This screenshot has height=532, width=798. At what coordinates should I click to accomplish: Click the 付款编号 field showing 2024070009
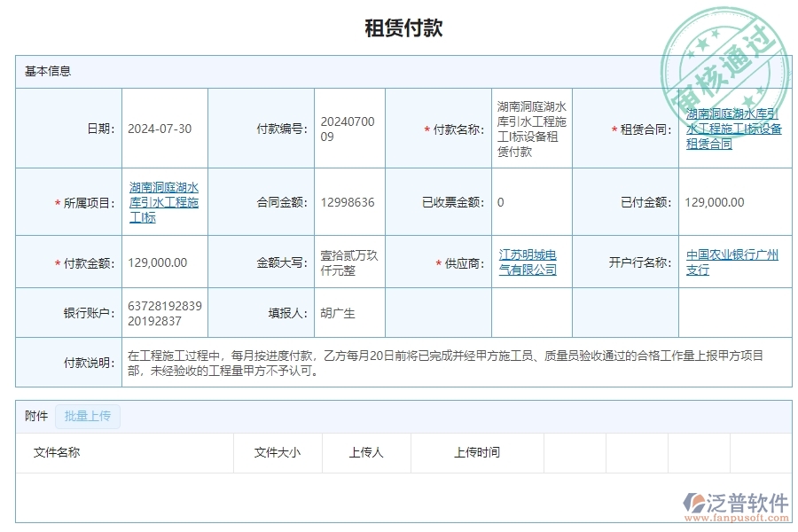(x=348, y=128)
